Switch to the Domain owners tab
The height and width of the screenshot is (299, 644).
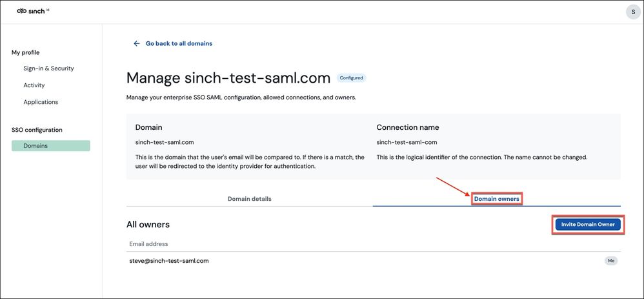(x=497, y=199)
